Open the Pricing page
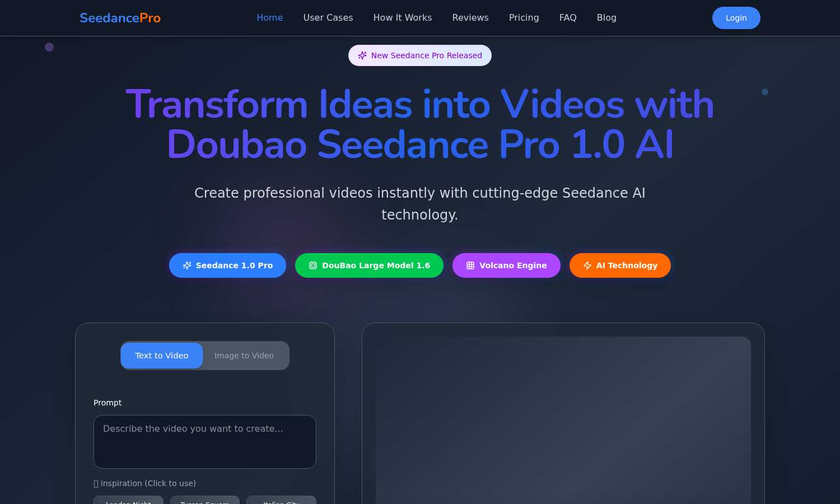This screenshot has height=504, width=840. tap(524, 18)
